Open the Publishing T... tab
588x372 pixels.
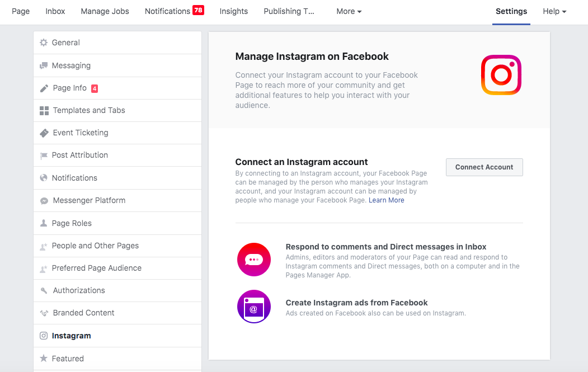pos(289,12)
